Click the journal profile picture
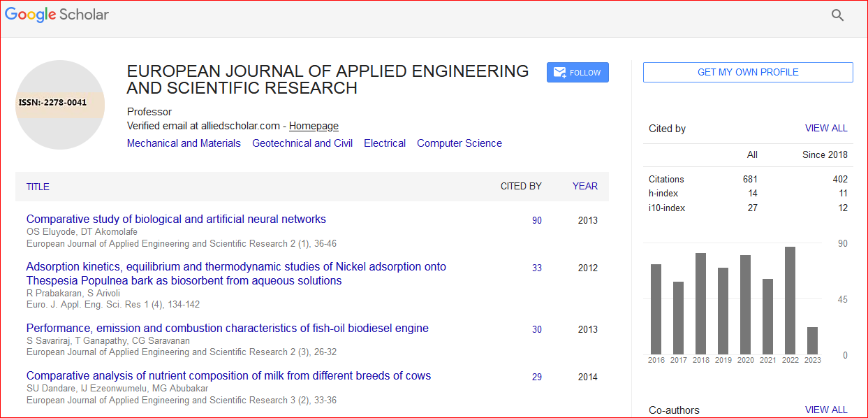Image resolution: width=868 pixels, height=418 pixels. point(60,104)
